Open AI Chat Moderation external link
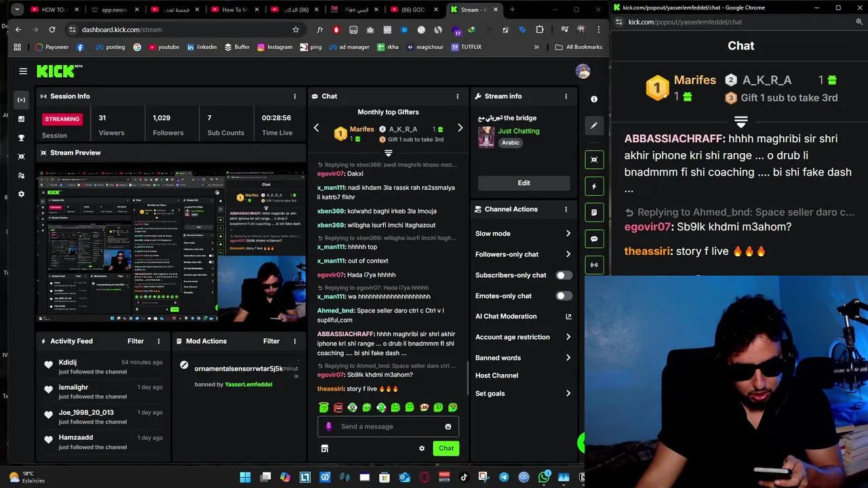The width and height of the screenshot is (868, 488). point(568,317)
